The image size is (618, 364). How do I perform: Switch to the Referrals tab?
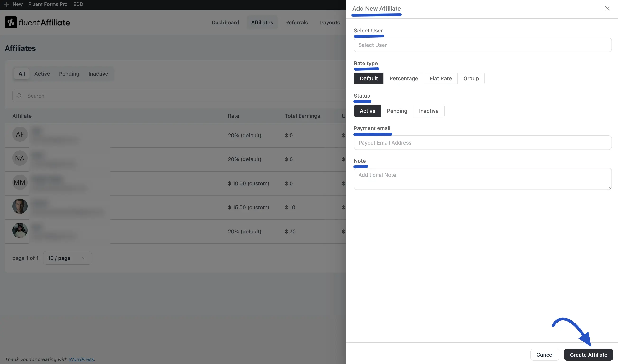(296, 22)
